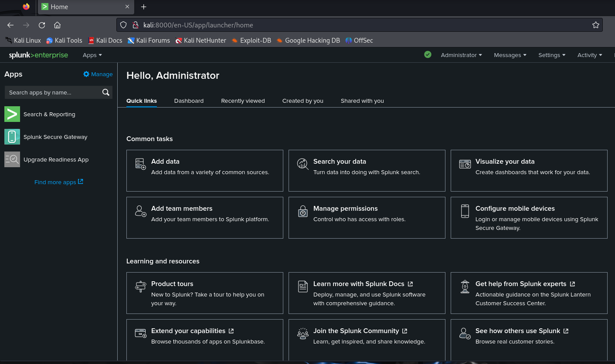
Task: Select the Home browser tab
Action: pos(86,7)
